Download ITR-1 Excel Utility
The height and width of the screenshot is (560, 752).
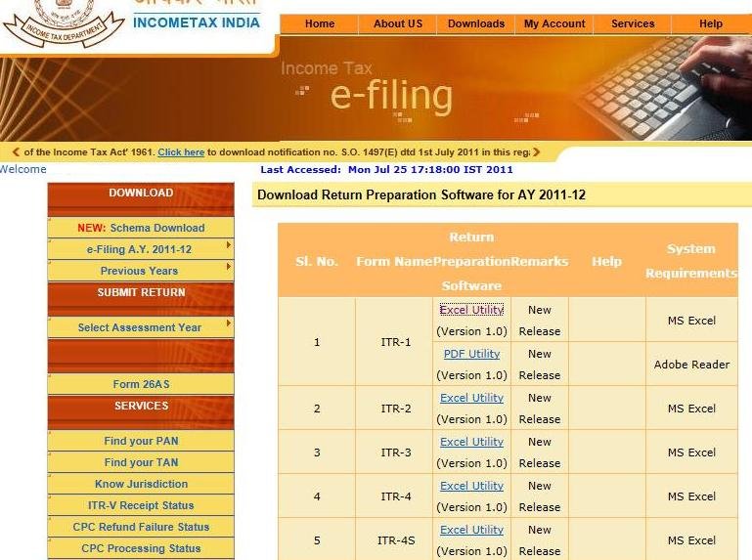(471, 310)
